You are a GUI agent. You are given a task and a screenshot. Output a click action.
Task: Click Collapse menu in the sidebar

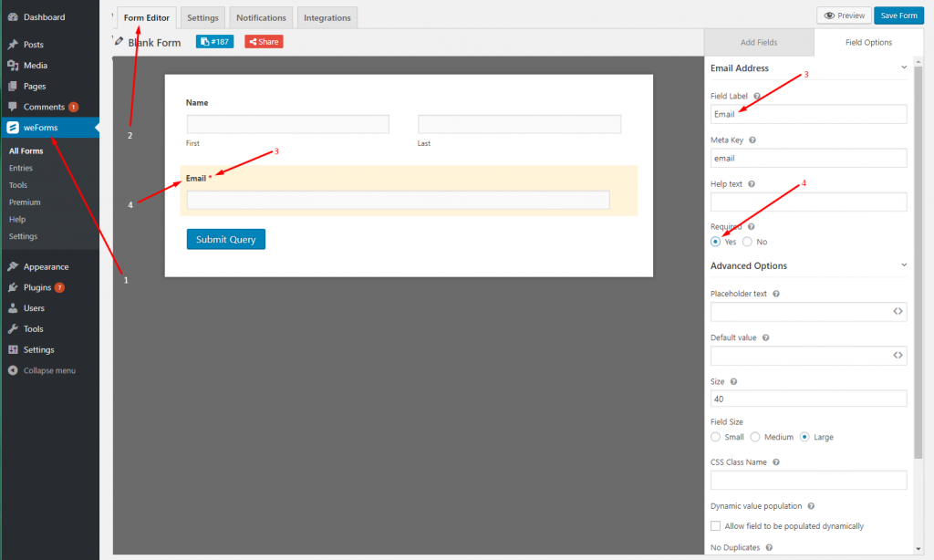point(50,370)
